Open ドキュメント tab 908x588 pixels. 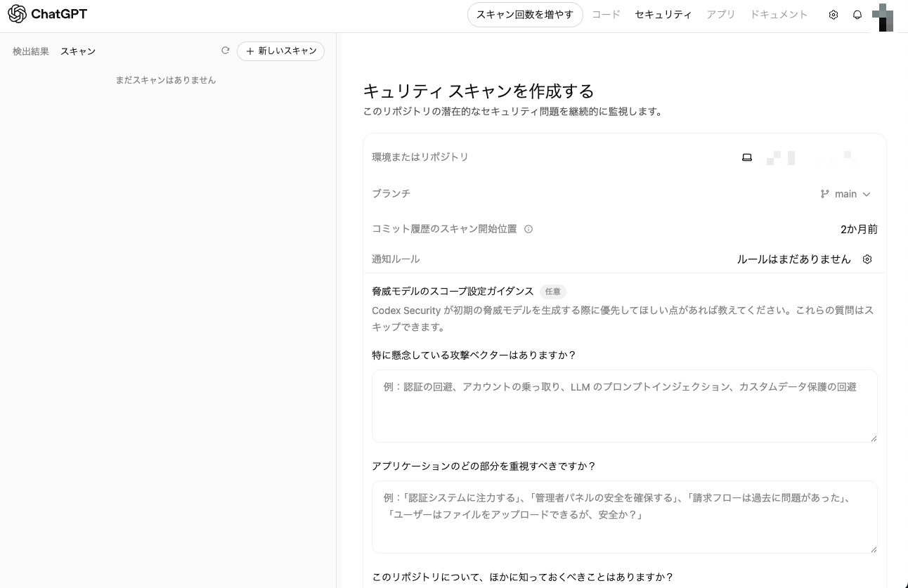coord(779,14)
